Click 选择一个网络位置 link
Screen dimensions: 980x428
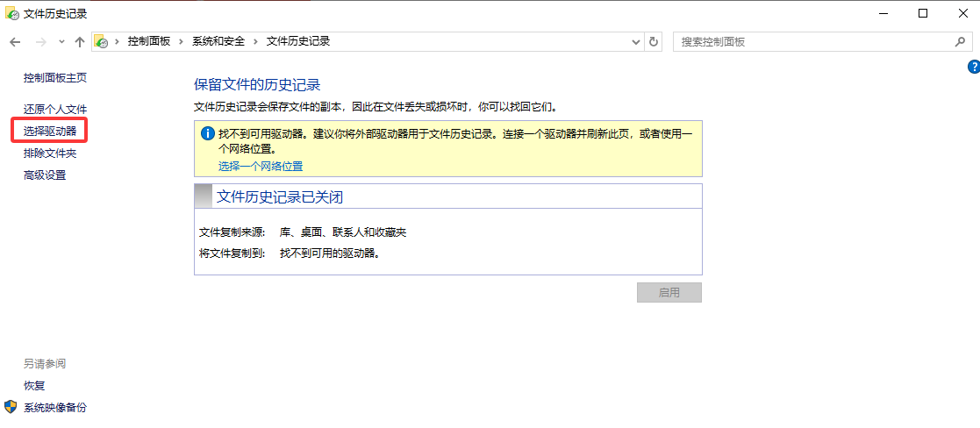click(261, 167)
